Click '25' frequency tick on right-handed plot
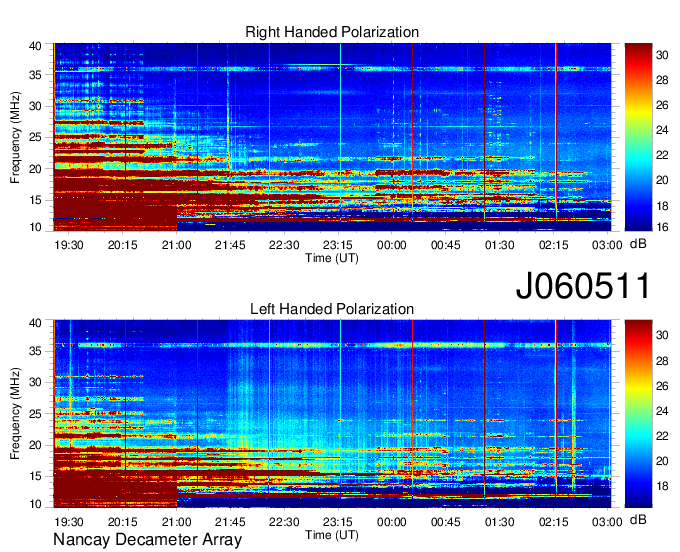680x552 pixels. pyautogui.click(x=35, y=137)
